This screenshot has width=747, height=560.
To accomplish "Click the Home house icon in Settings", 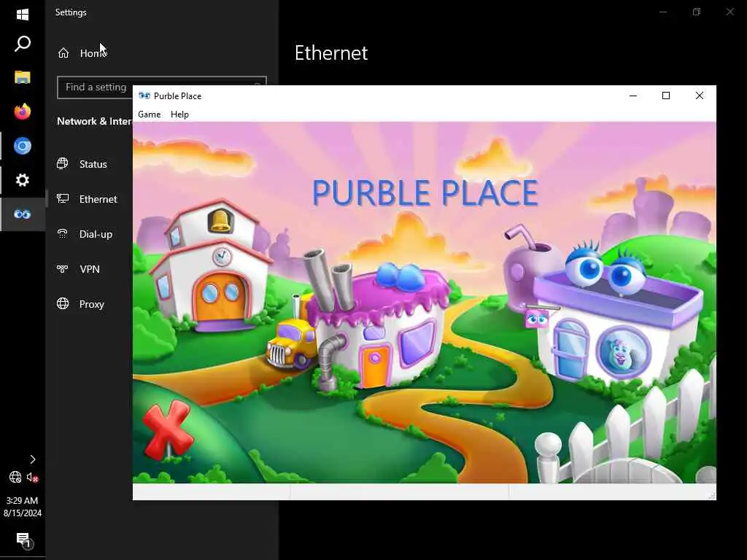I will point(63,52).
